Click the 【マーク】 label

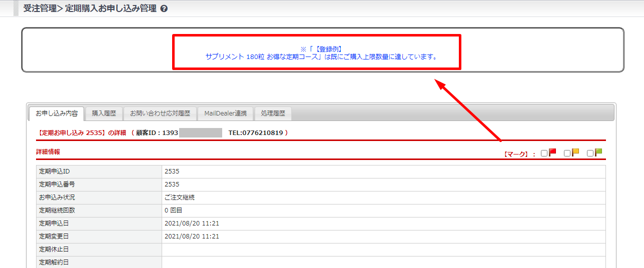coord(516,154)
